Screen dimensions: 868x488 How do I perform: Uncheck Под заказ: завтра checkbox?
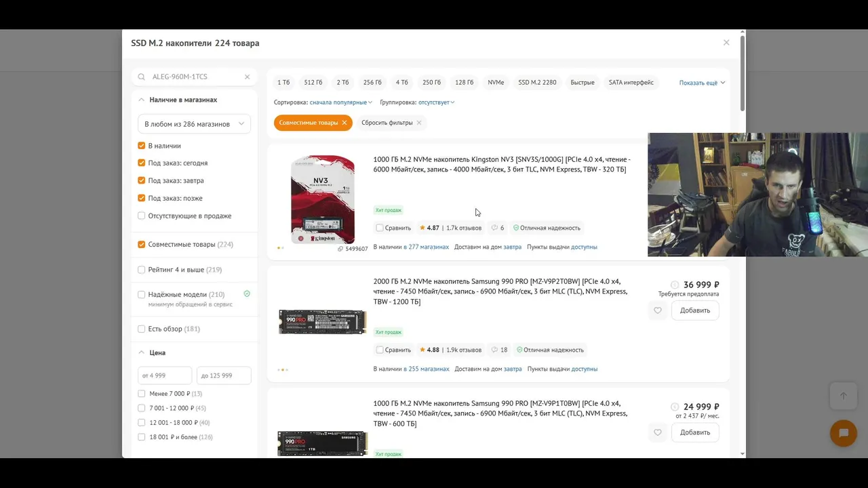click(x=142, y=180)
